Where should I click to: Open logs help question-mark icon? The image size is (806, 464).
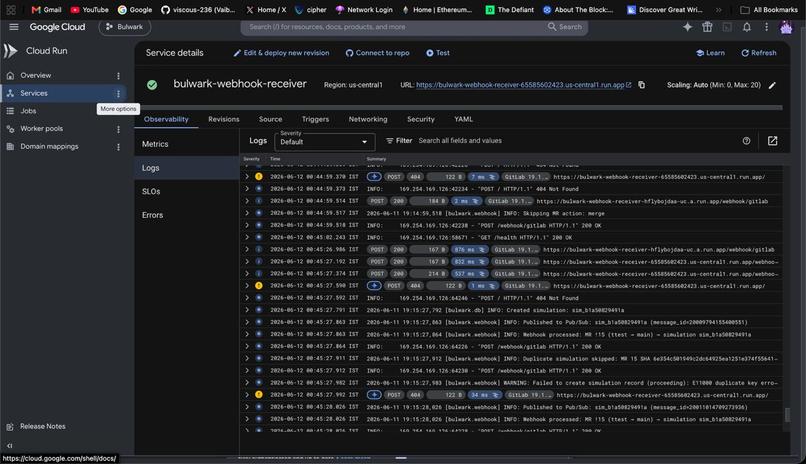(746, 141)
